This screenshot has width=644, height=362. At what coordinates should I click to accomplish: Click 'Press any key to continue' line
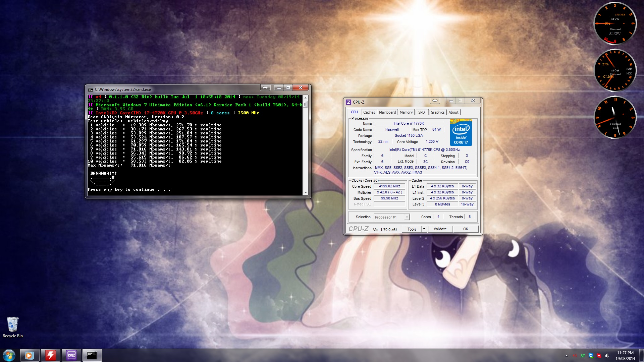(x=129, y=189)
